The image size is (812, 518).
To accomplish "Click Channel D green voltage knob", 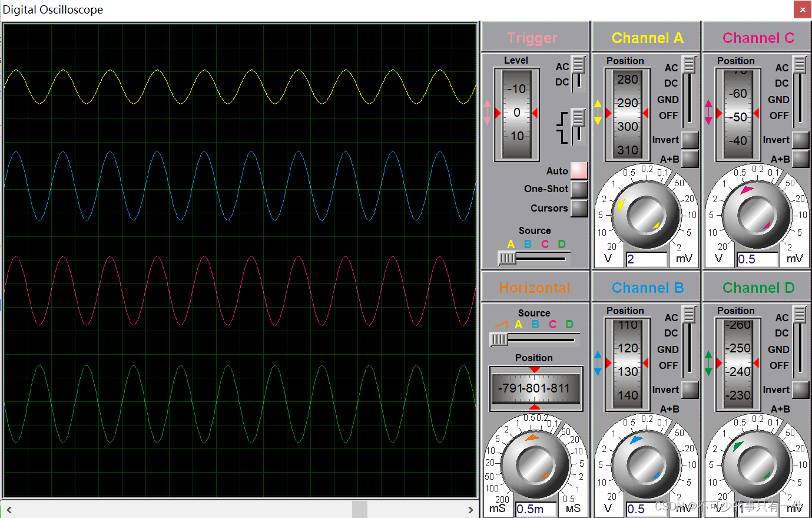I will click(757, 466).
